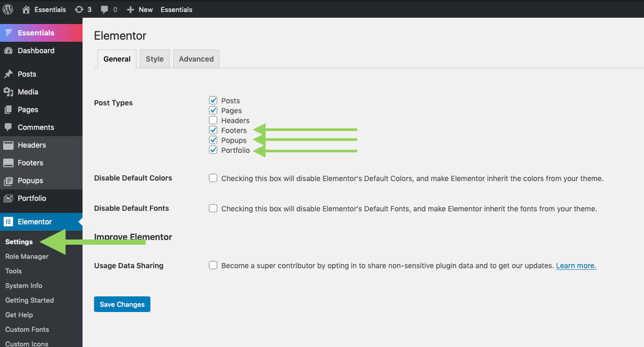644x347 pixels.
Task: Select System Info in the sidebar
Action: [x=24, y=285]
